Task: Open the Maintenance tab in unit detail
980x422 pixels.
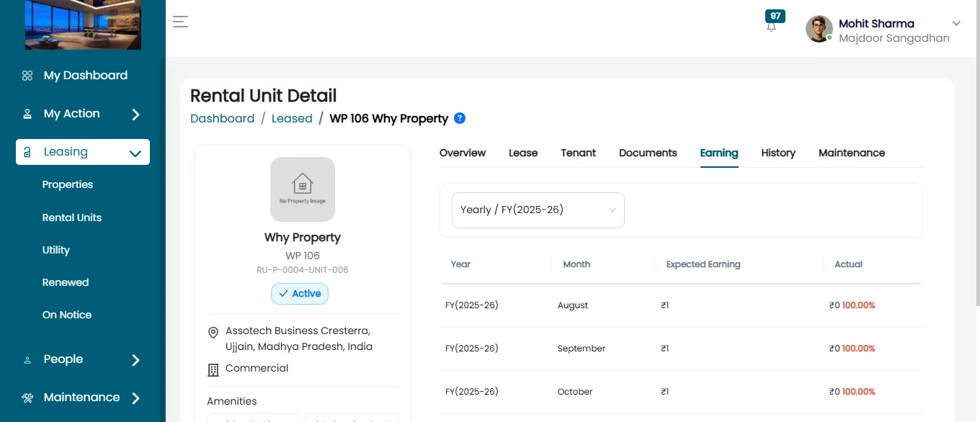Action: coord(852,153)
